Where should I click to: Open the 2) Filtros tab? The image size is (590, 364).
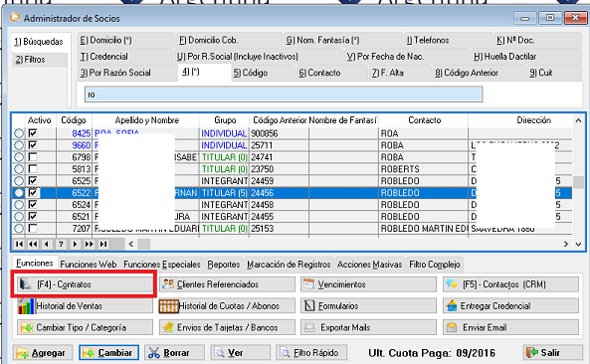[x=30, y=60]
